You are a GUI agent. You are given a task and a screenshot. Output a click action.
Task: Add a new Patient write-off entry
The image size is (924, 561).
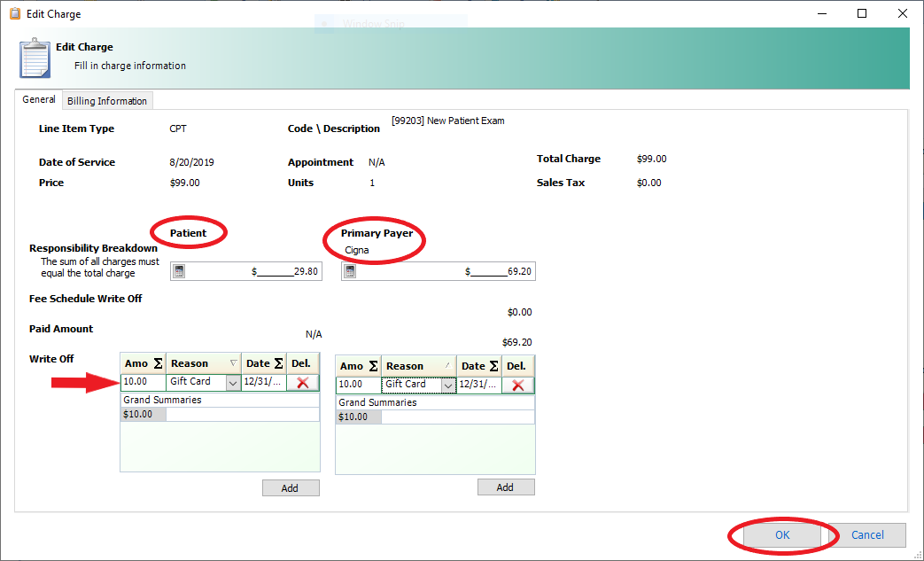coord(291,488)
